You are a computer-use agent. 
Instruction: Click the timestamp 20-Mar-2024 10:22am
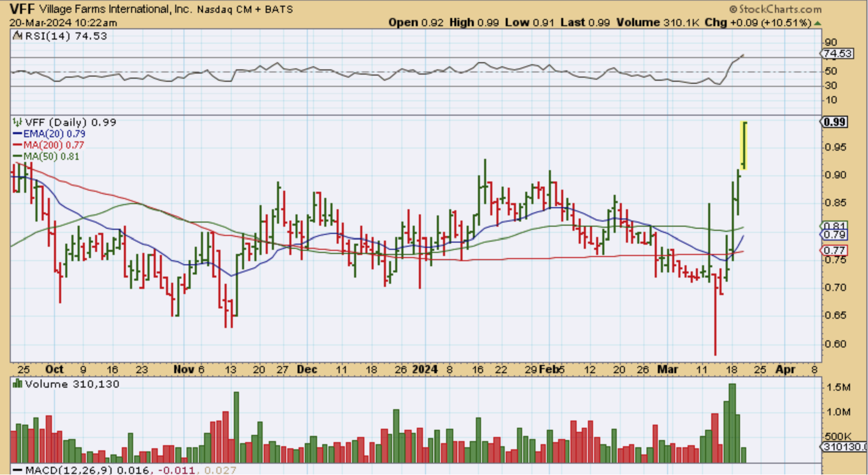[63, 23]
